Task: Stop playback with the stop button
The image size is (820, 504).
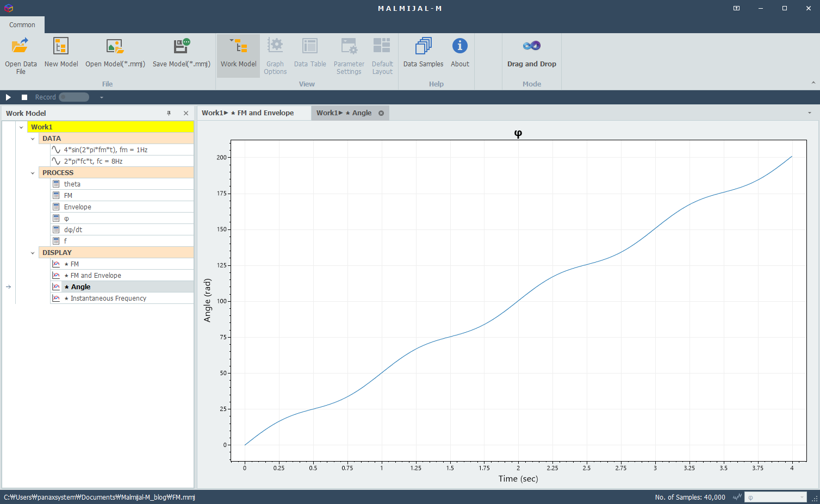Action: point(24,97)
